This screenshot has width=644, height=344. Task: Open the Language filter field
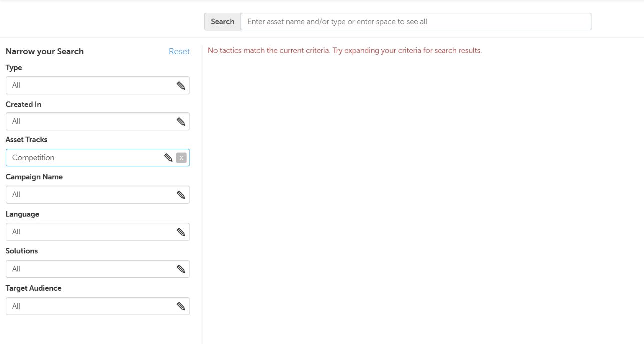point(98,232)
